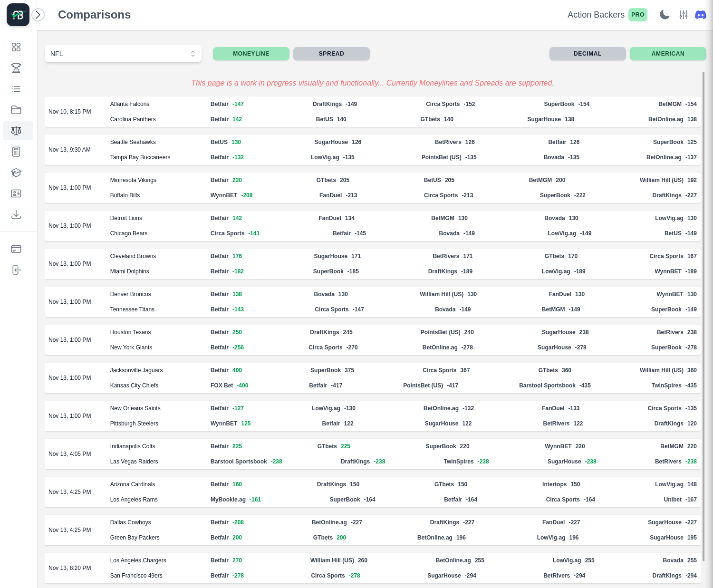Click Carolina Panthers team name
The height and width of the screenshot is (588, 713).
point(133,119)
